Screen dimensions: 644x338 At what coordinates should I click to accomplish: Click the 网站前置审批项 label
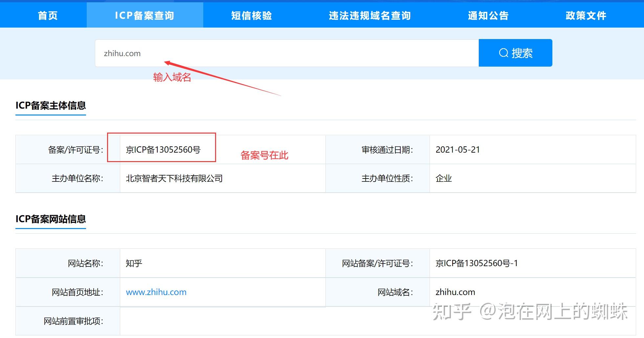tap(73, 321)
